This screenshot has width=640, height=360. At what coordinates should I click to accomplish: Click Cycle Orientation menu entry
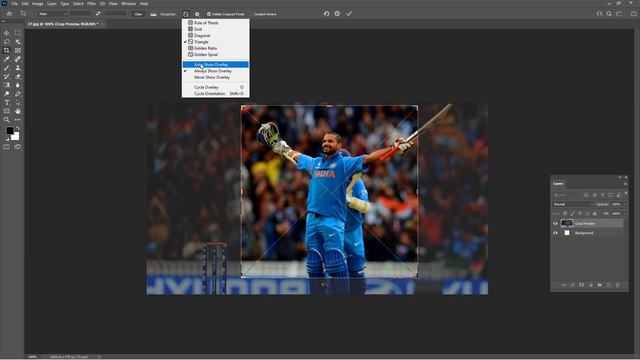point(215,93)
